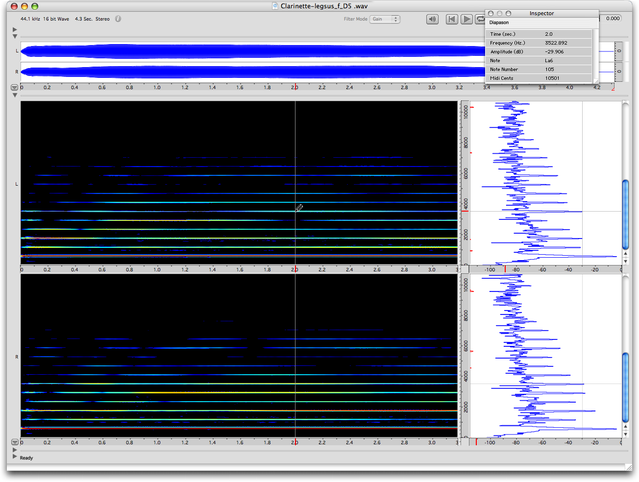Image resolution: width=639 pixels, height=482 pixels.
Task: Expand the bottom status disclosure triangle
Action: click(x=14, y=458)
